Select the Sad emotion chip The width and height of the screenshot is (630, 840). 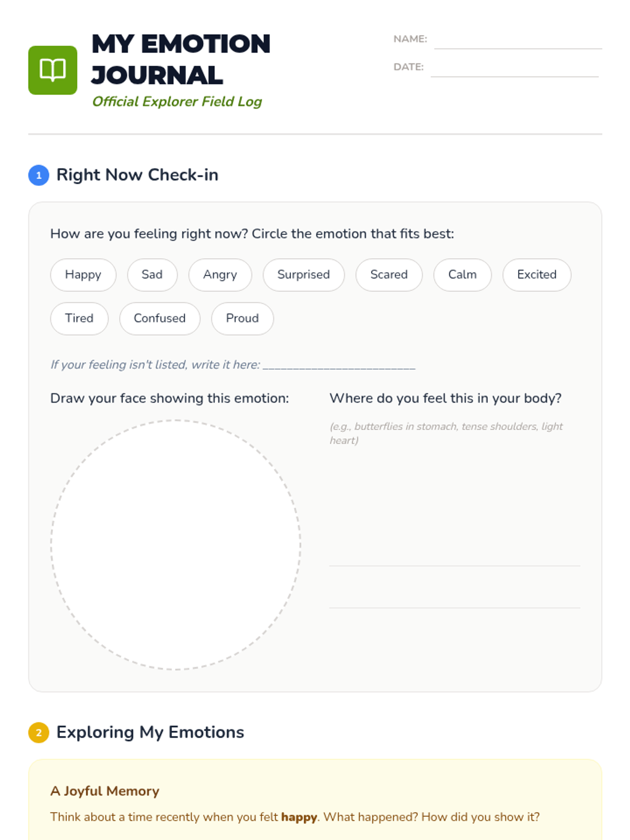[152, 275]
